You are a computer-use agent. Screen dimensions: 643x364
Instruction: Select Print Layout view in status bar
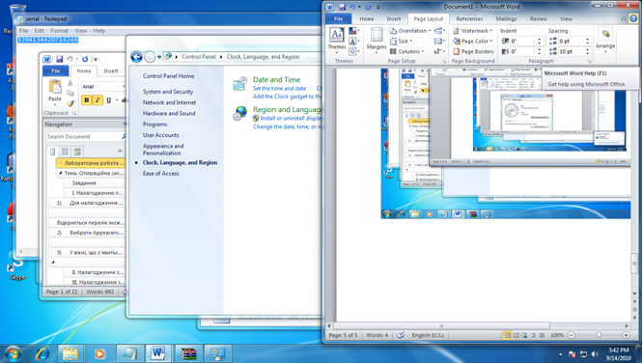507,335
